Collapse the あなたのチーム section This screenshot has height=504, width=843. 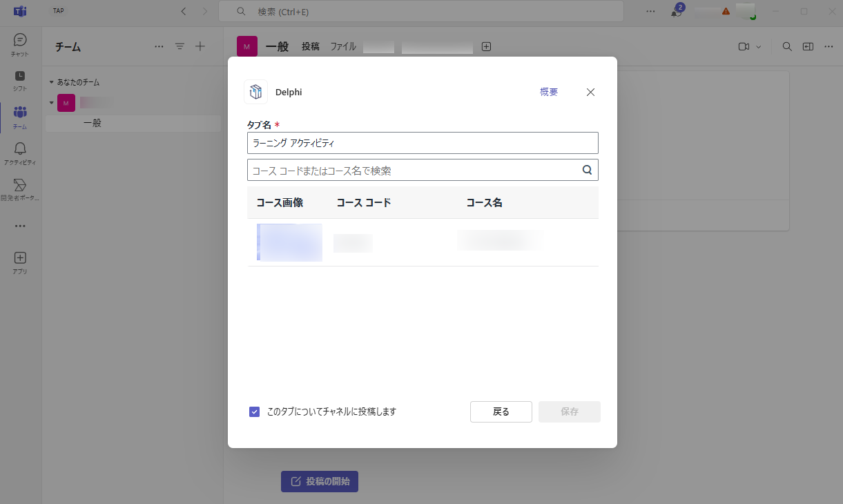pos(51,81)
